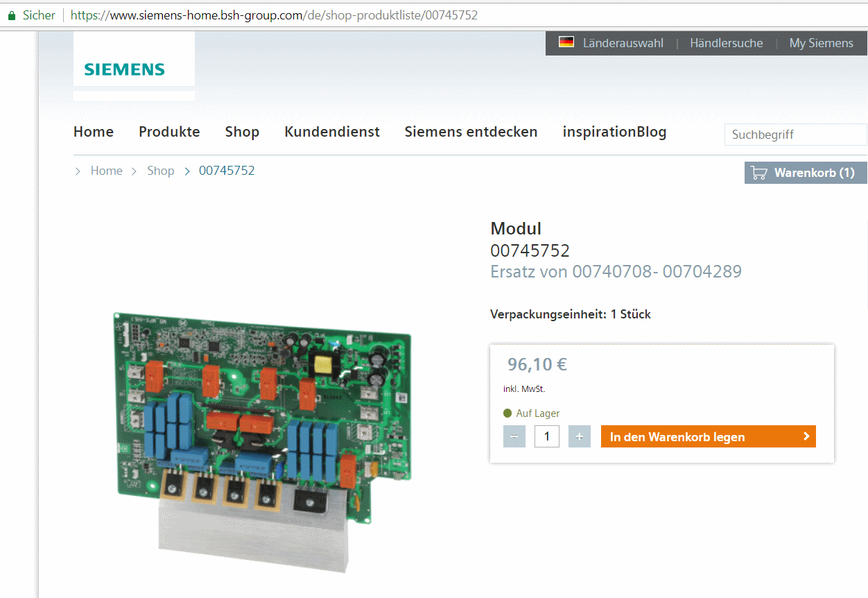The image size is (868, 598).
Task: Click the Shop breadcrumb link
Action: tap(160, 171)
